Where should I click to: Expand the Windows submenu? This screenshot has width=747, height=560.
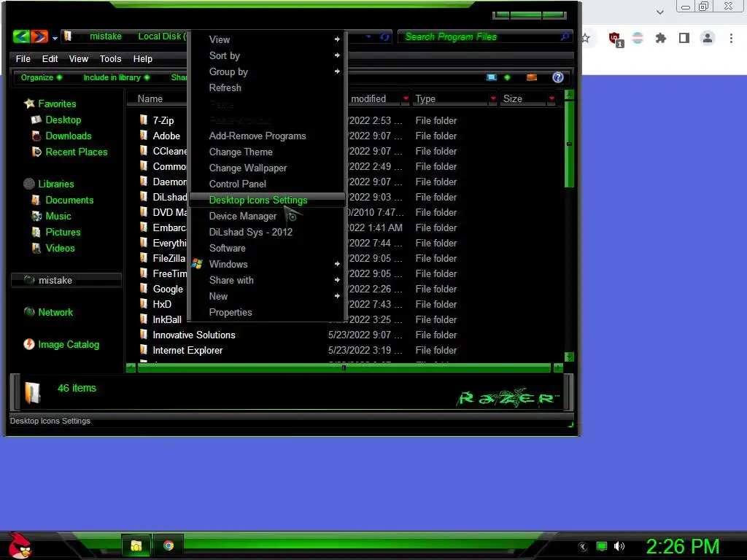pyautogui.click(x=267, y=264)
